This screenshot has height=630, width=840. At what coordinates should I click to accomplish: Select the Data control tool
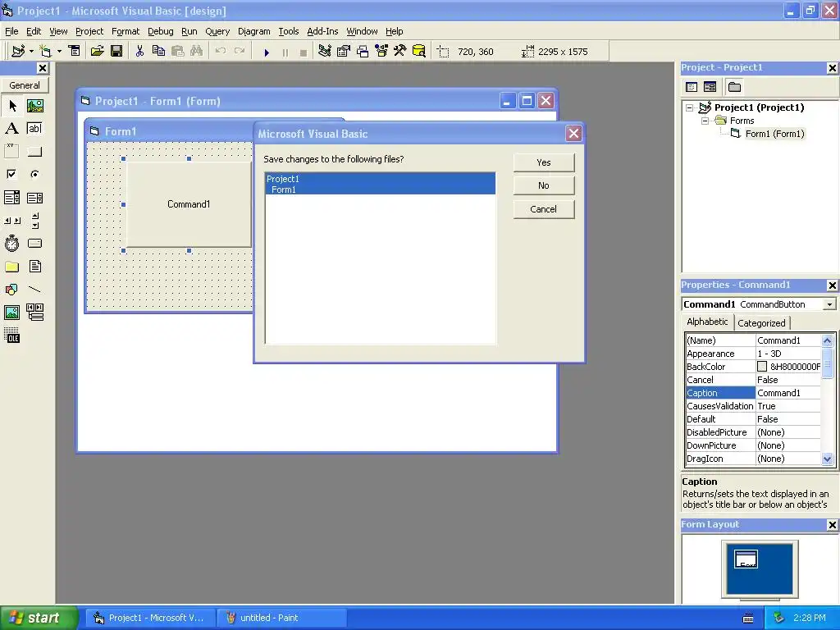coord(34,313)
